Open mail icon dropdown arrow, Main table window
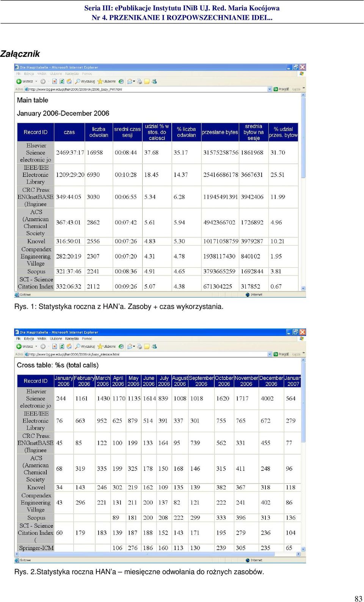This screenshot has width=364, height=602. [134, 82]
